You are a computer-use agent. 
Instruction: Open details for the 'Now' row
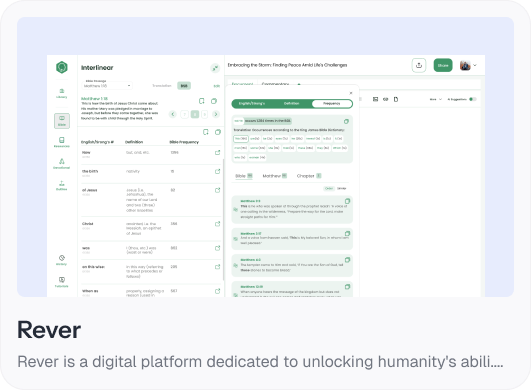(217, 153)
